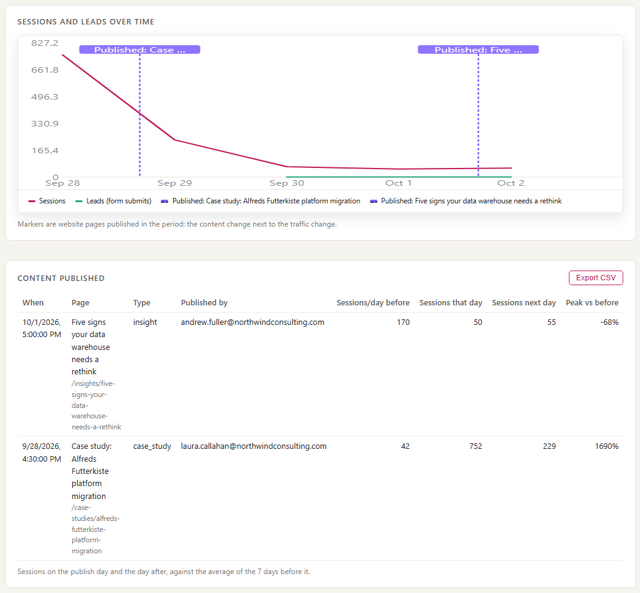
Task: Click the 55 sessions next day value
Action: tap(551, 322)
